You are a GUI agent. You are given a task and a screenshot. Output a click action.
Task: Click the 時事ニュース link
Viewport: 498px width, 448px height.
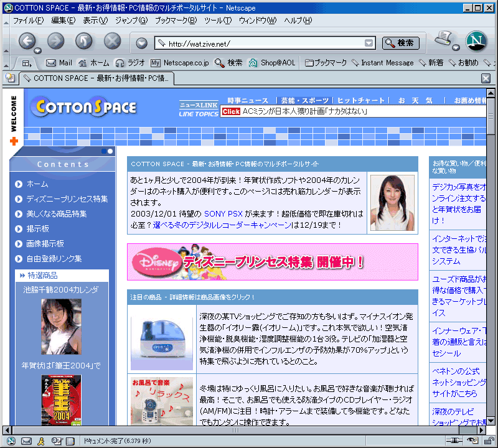(x=248, y=101)
